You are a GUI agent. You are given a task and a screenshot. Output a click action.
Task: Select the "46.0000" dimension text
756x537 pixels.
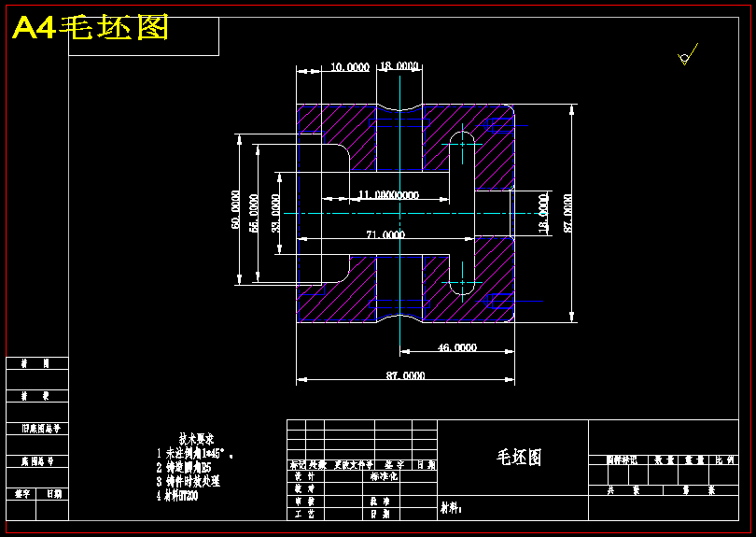coord(457,347)
